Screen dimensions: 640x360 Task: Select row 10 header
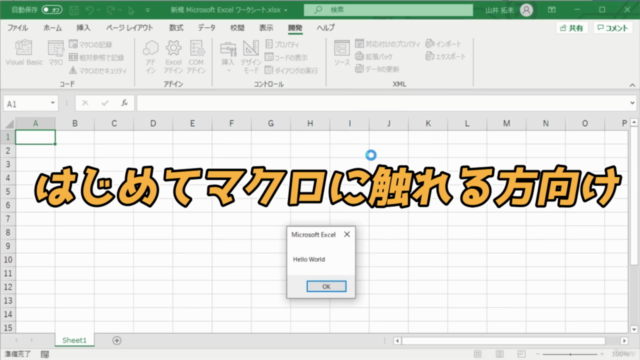(8, 260)
